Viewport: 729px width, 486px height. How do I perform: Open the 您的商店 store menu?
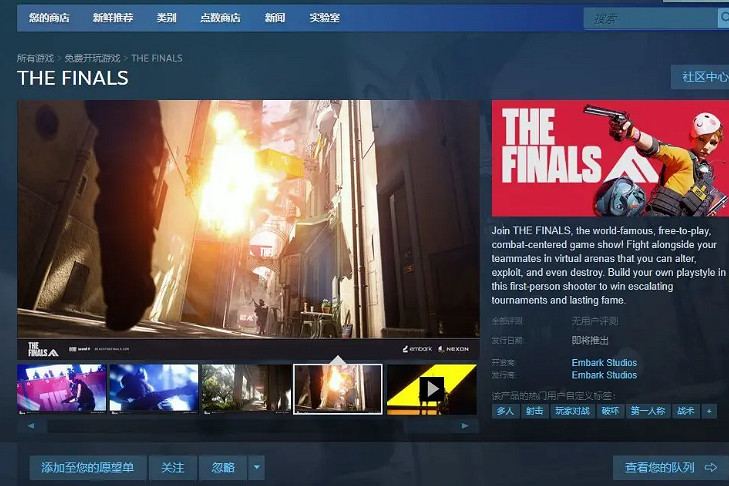(49, 18)
